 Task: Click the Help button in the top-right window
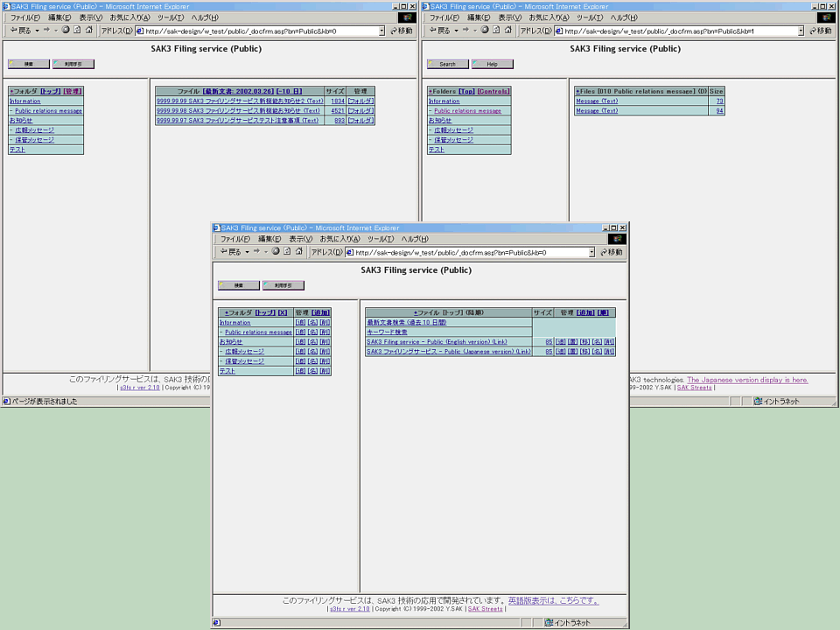(x=493, y=64)
